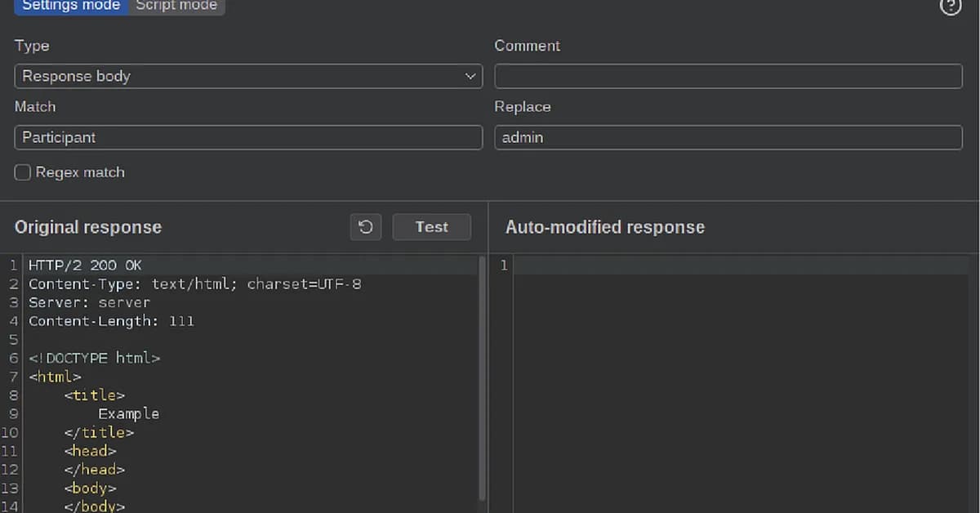Click the 'HTTP/2 200 OK' line

(85, 265)
